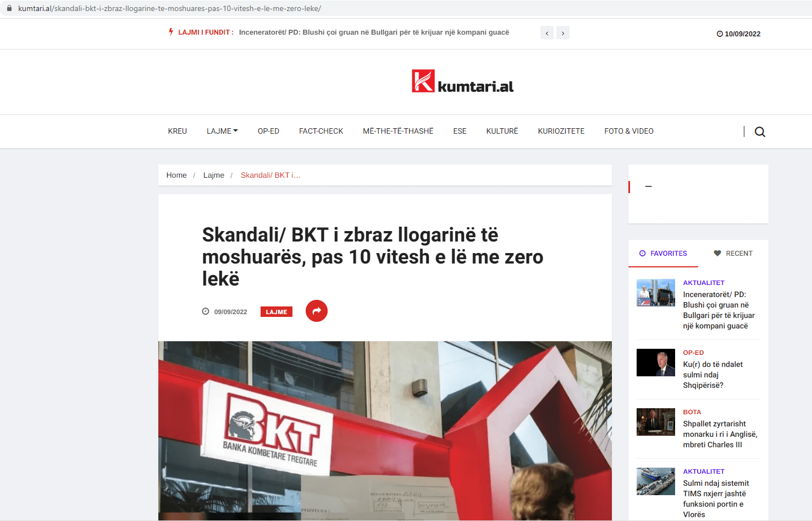Open the Inceneratorët thumbnail in sidebar

click(x=656, y=293)
